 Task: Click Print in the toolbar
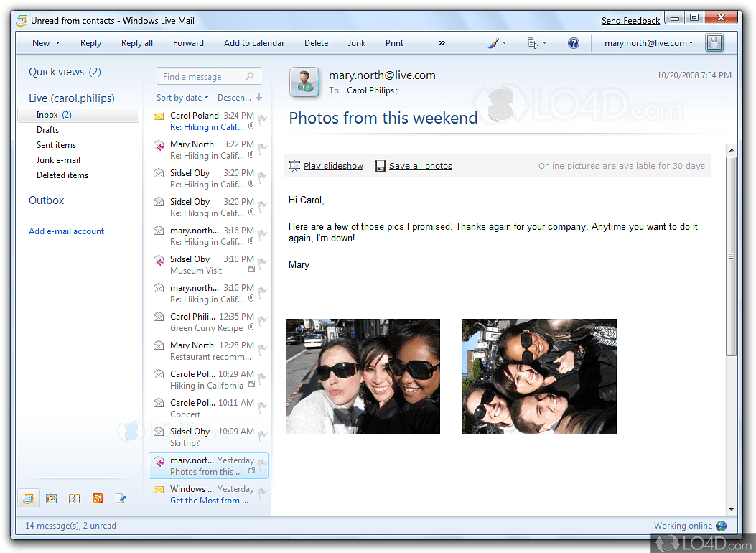(x=394, y=43)
